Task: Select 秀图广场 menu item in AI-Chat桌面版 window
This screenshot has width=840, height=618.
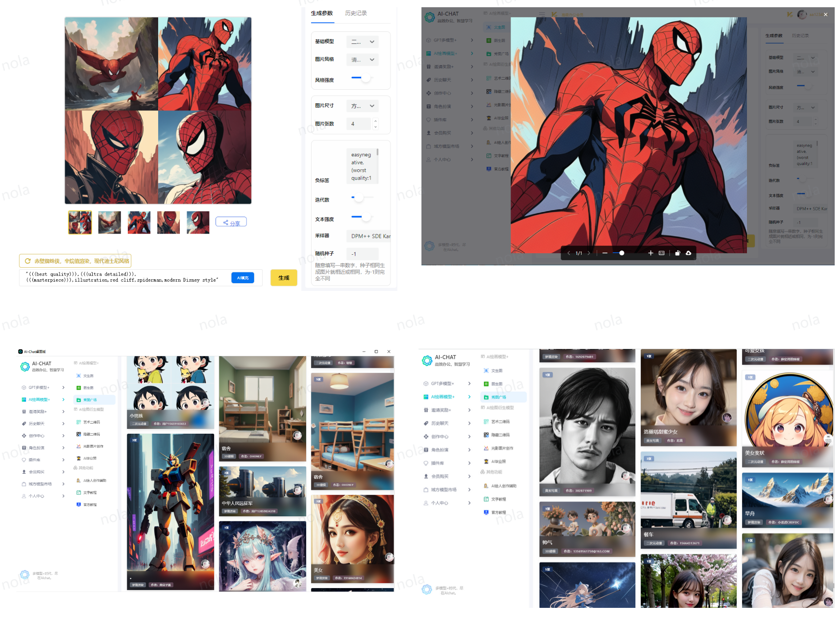Action: coord(95,399)
